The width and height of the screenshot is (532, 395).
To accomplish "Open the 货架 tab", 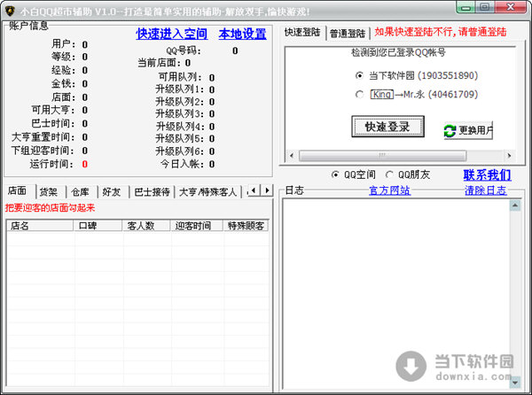I will tap(48, 191).
